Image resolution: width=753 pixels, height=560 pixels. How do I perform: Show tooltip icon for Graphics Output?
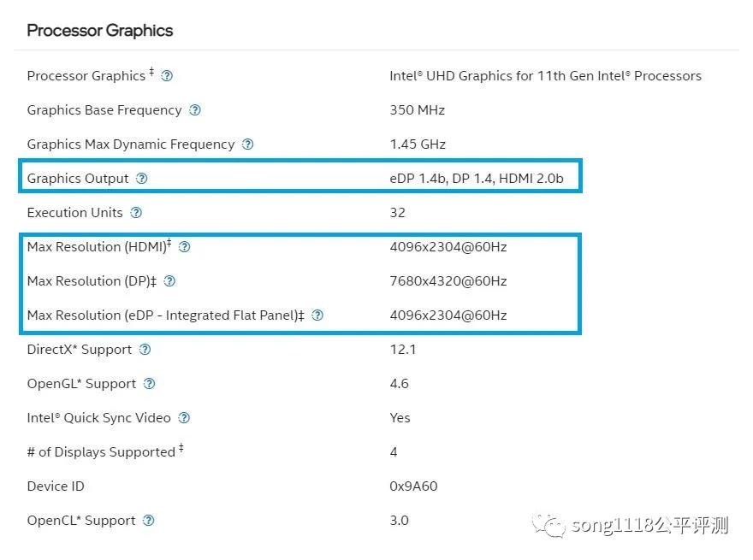[142, 179]
